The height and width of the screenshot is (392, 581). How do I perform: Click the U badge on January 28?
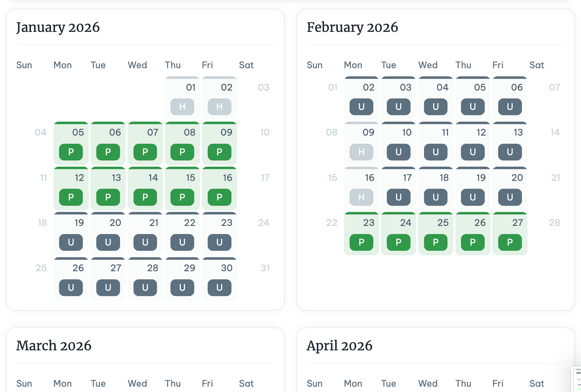tap(145, 288)
